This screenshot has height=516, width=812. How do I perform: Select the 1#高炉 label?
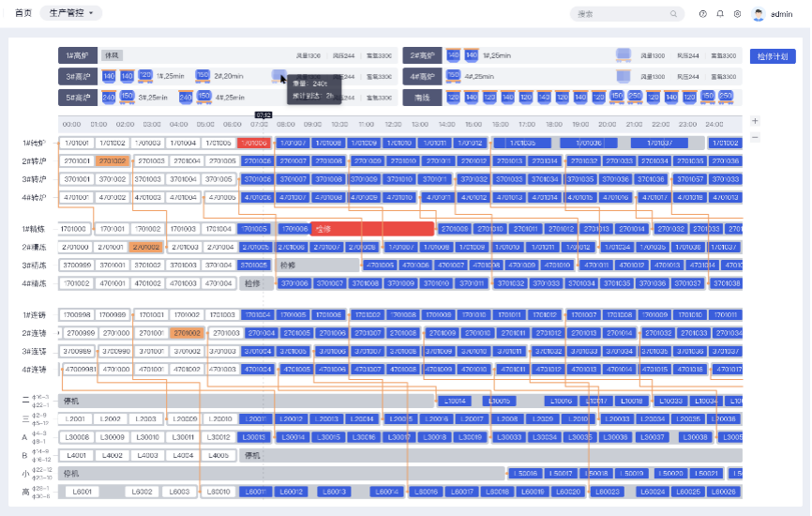(78, 55)
